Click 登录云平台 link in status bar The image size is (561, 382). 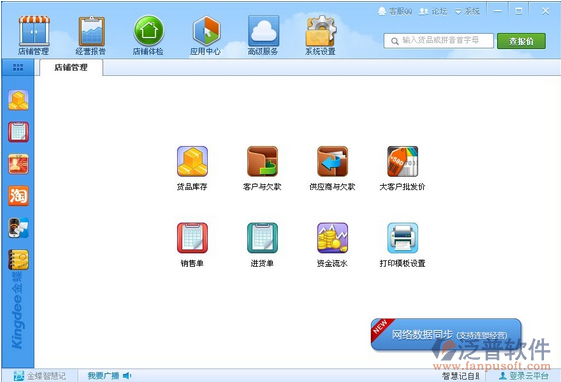pos(524,376)
